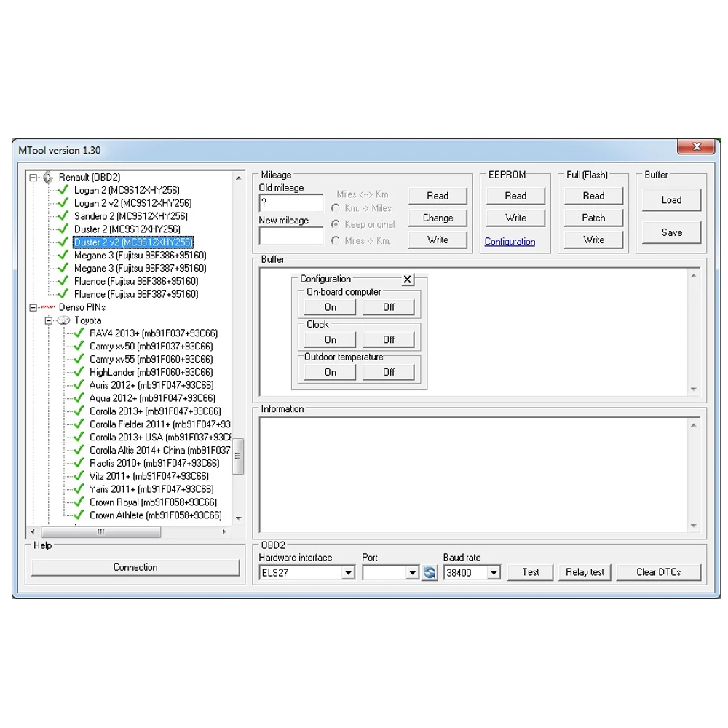Viewport: 728px width, 728px height.
Task: Click Read in the Mileage group
Action: point(438,196)
